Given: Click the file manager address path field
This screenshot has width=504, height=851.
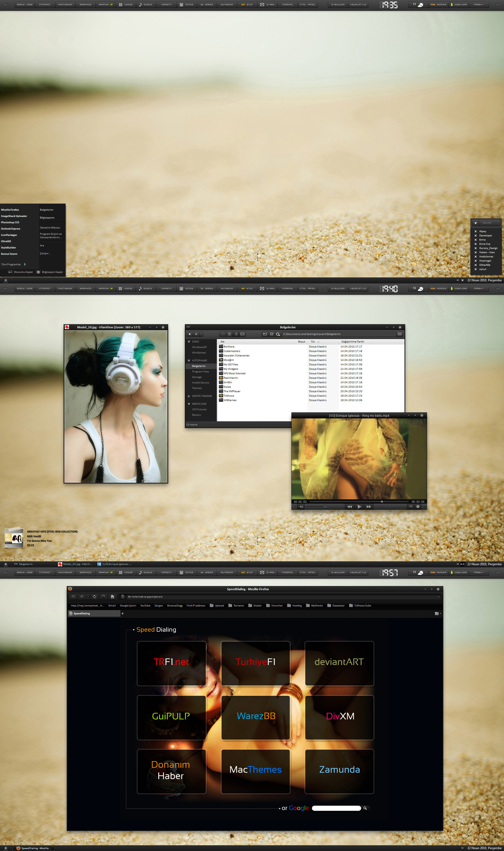Looking at the screenshot, I should click(x=339, y=334).
